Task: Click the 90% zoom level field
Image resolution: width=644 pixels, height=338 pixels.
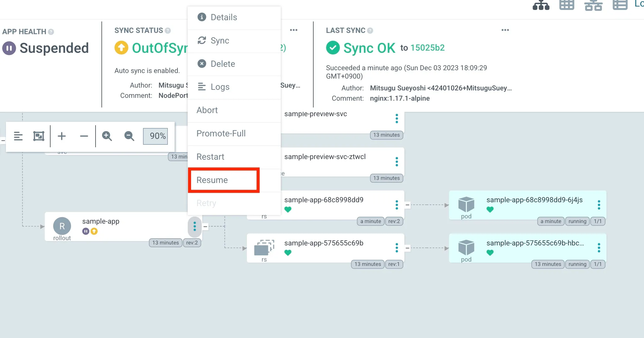Action: click(155, 136)
